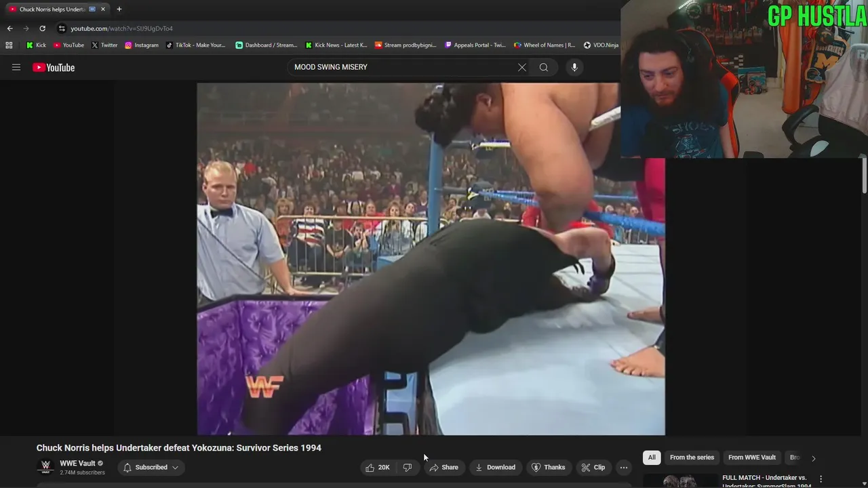
Task: Open the VDO.Ninja bookmark
Action: [601, 45]
